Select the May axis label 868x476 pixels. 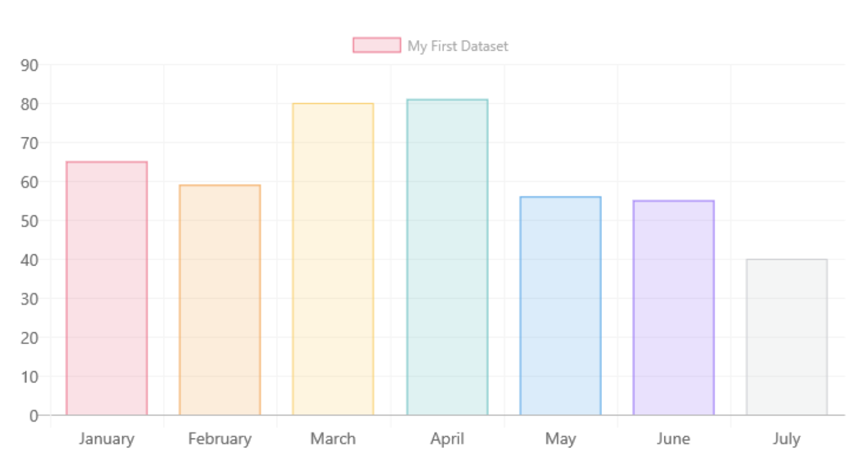[560, 439]
